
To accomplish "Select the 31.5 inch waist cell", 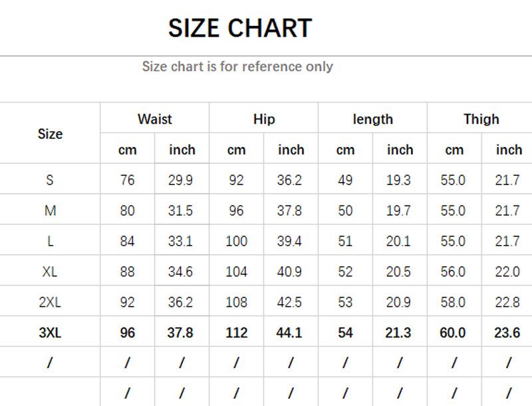I will (x=180, y=210).
